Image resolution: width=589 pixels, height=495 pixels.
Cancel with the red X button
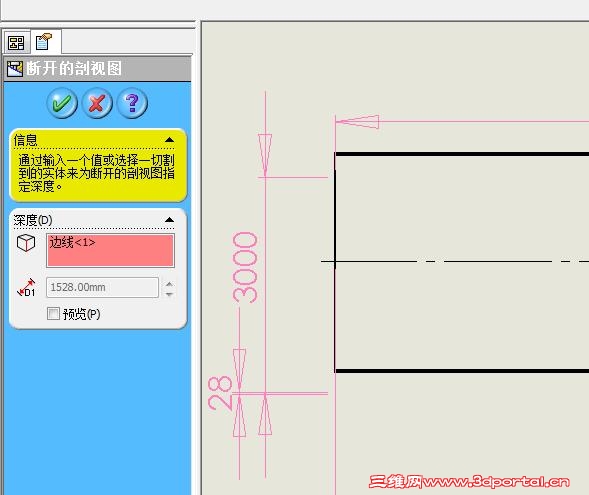pyautogui.click(x=97, y=103)
